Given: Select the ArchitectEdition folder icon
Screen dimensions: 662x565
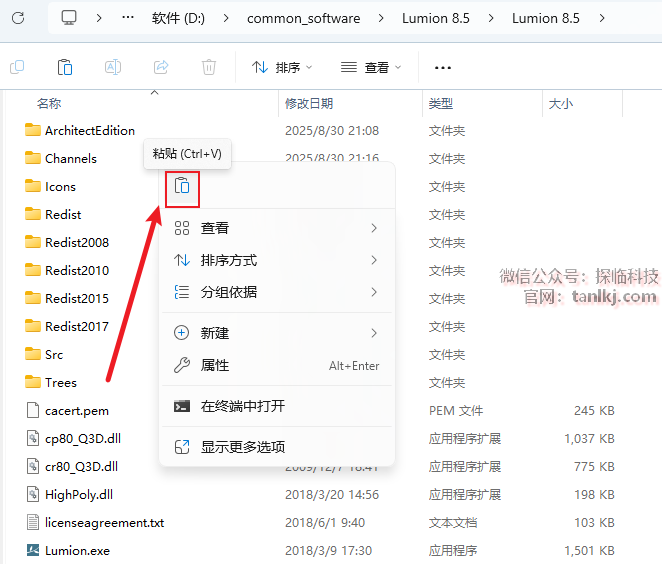Looking at the screenshot, I should [33, 130].
